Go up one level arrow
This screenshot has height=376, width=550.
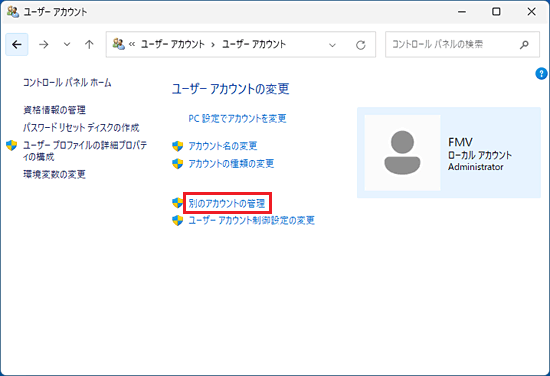[89, 45]
